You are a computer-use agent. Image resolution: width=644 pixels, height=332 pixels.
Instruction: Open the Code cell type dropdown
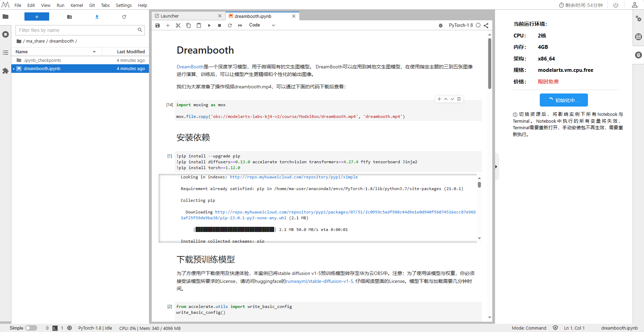coord(262,25)
